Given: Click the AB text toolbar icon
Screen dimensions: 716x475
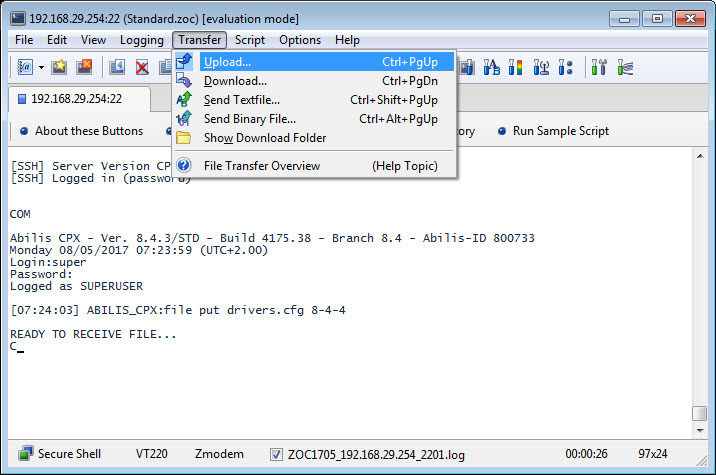Looking at the screenshot, I should [491, 67].
